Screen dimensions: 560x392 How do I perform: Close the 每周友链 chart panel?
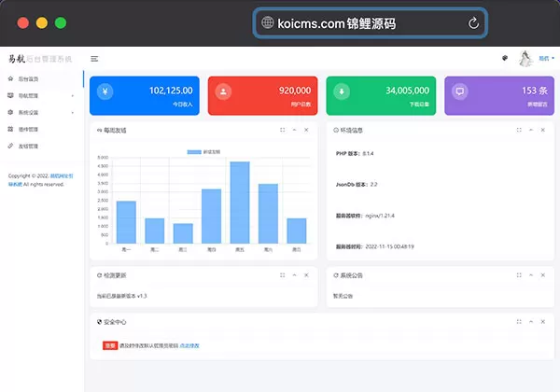[306, 130]
